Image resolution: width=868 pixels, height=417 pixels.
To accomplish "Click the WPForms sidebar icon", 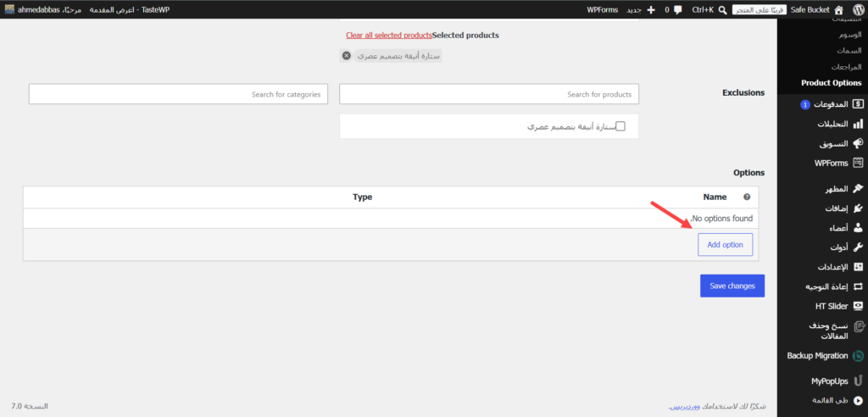I will (858, 163).
